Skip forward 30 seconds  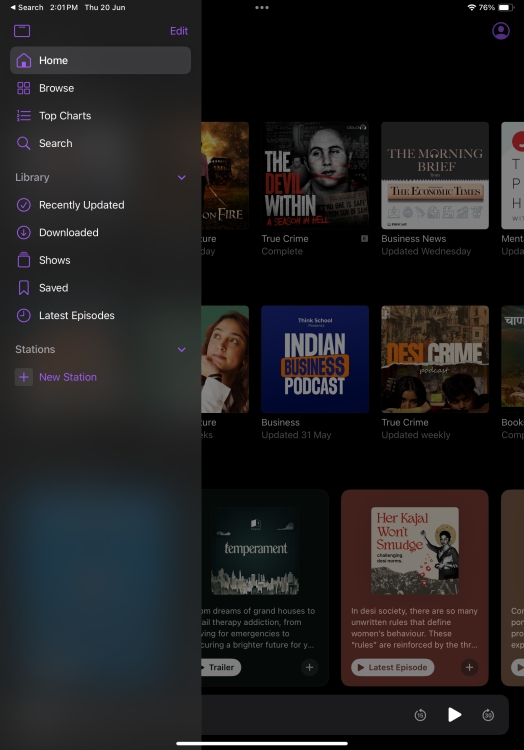coord(488,715)
